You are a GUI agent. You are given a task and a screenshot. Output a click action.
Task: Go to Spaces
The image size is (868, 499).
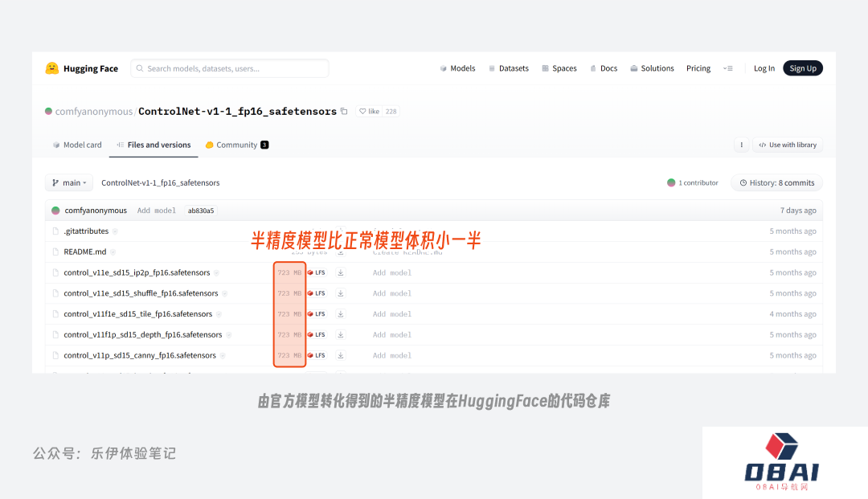[x=559, y=68]
